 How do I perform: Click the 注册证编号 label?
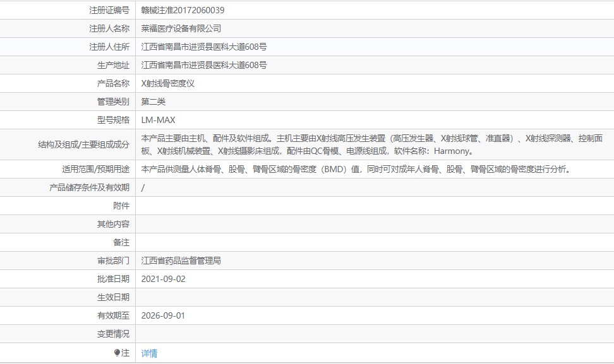[109, 10]
